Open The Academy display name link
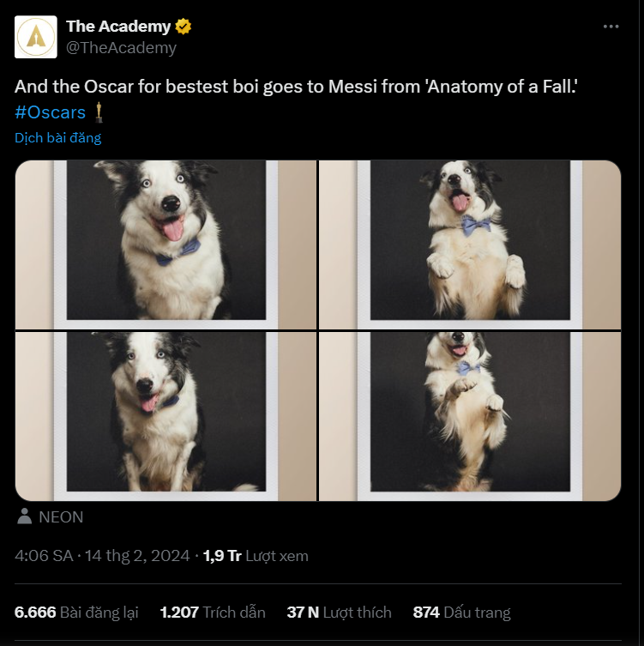Image resolution: width=644 pixels, height=646 pixels. (118, 27)
